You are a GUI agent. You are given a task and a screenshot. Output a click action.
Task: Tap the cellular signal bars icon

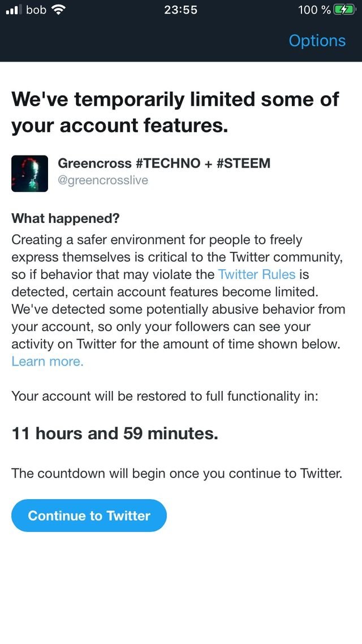[14, 10]
